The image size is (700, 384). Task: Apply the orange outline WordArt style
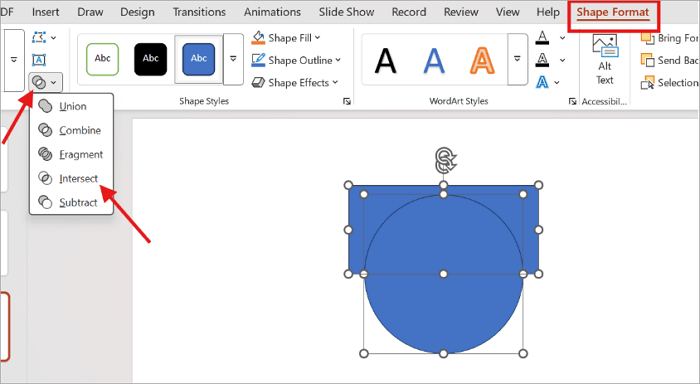click(x=482, y=60)
